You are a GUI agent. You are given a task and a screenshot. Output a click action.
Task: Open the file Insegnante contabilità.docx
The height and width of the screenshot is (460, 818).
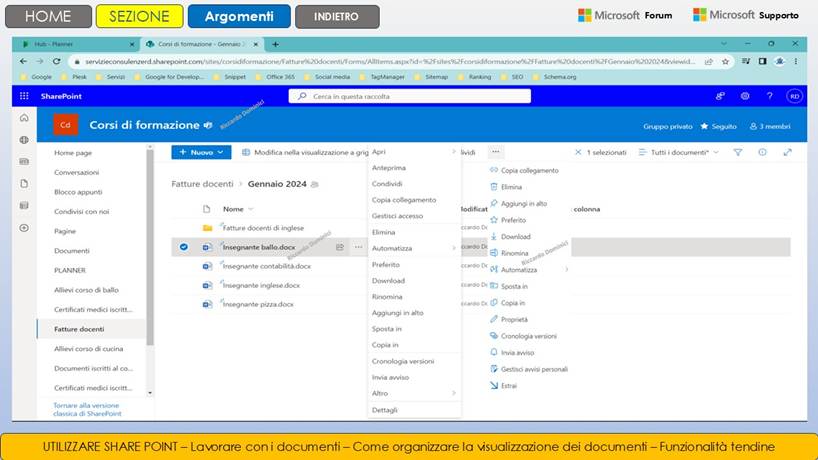pos(267,266)
